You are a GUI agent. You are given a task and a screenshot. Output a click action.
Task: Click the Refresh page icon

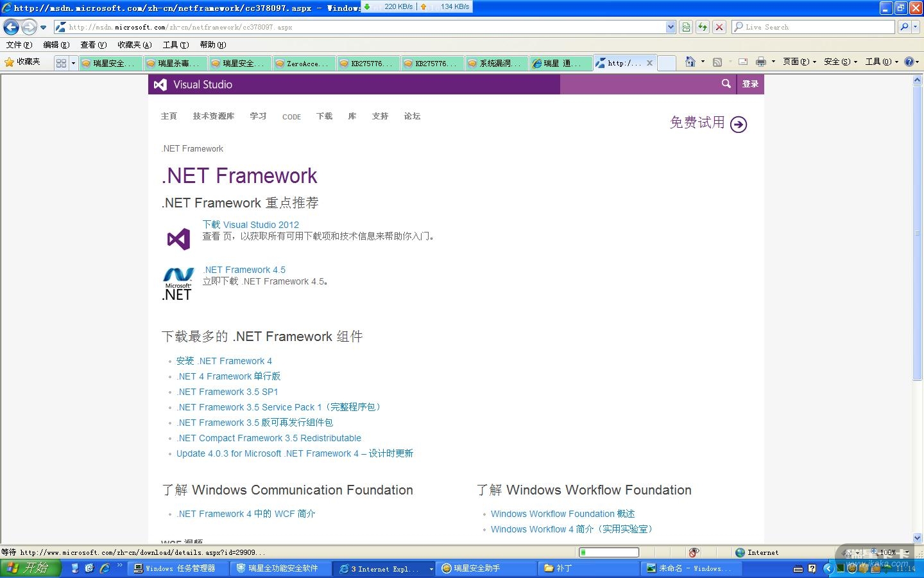[x=703, y=27]
